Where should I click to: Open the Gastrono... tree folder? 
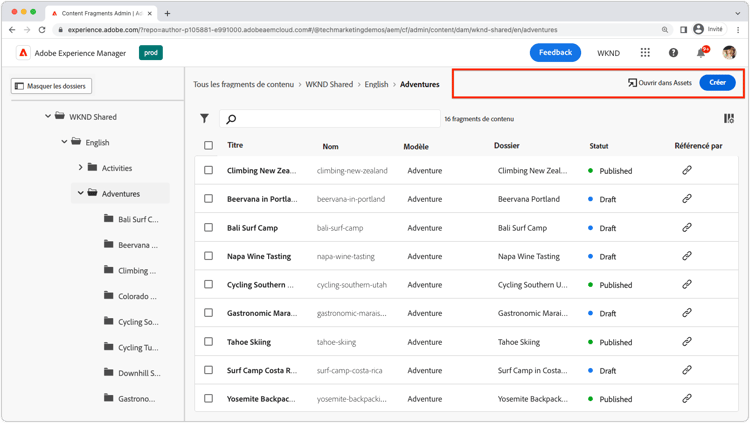pyautogui.click(x=130, y=399)
